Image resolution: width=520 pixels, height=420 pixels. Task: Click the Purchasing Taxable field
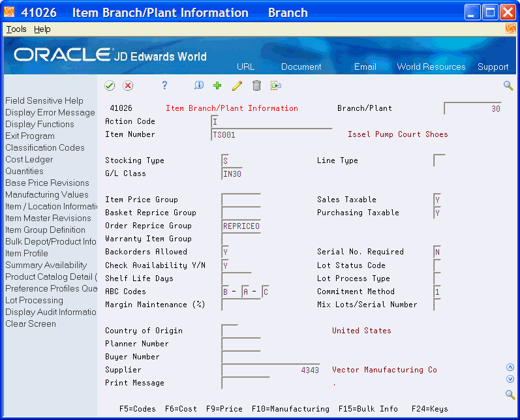click(x=437, y=213)
